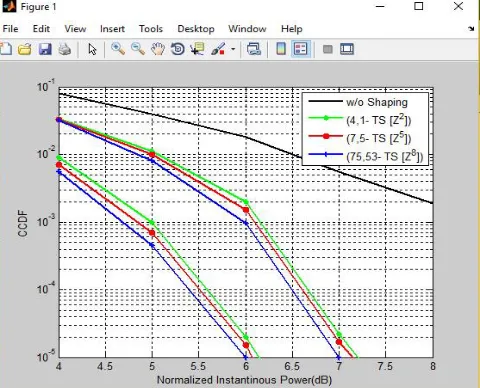Click the New Figure icon
480x388 pixels.
(x=6, y=49)
